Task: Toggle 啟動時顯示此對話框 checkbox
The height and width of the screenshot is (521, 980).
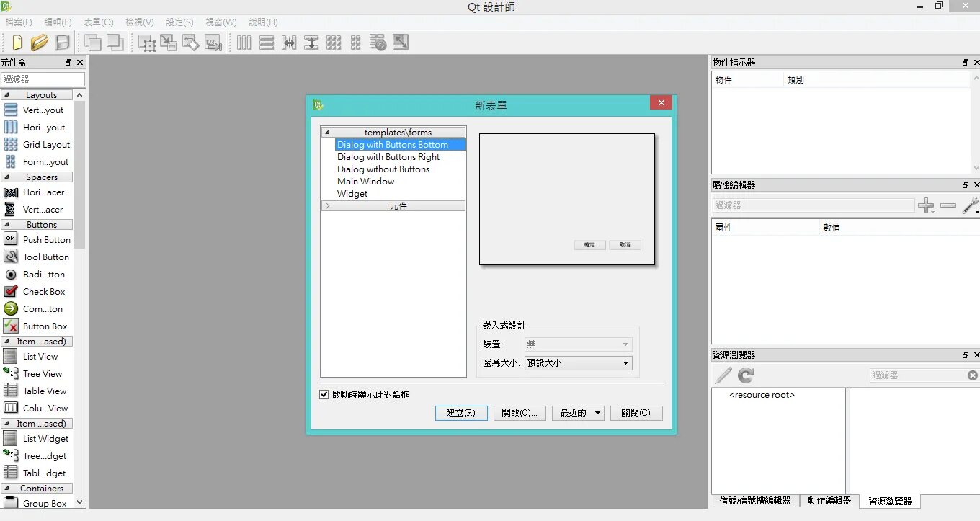Action: [324, 395]
